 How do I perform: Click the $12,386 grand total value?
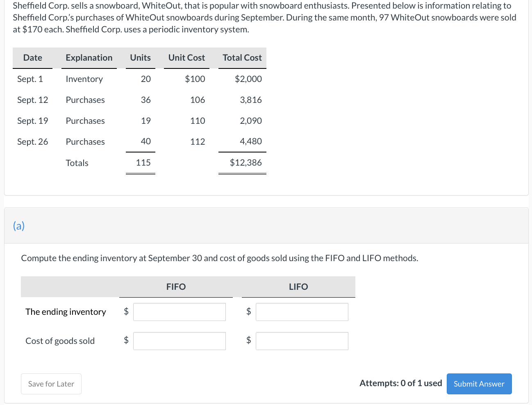[246, 162]
